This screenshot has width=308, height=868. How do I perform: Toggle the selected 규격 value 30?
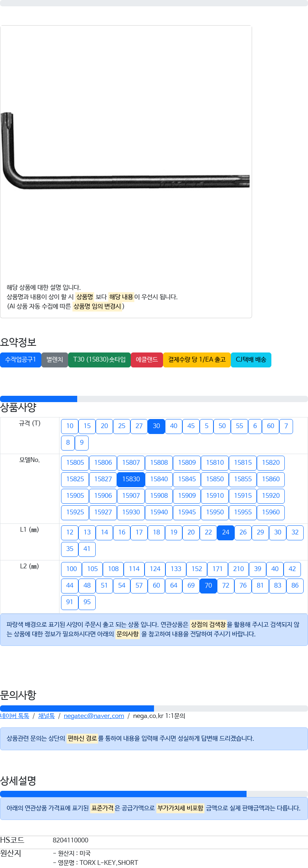tap(156, 426)
